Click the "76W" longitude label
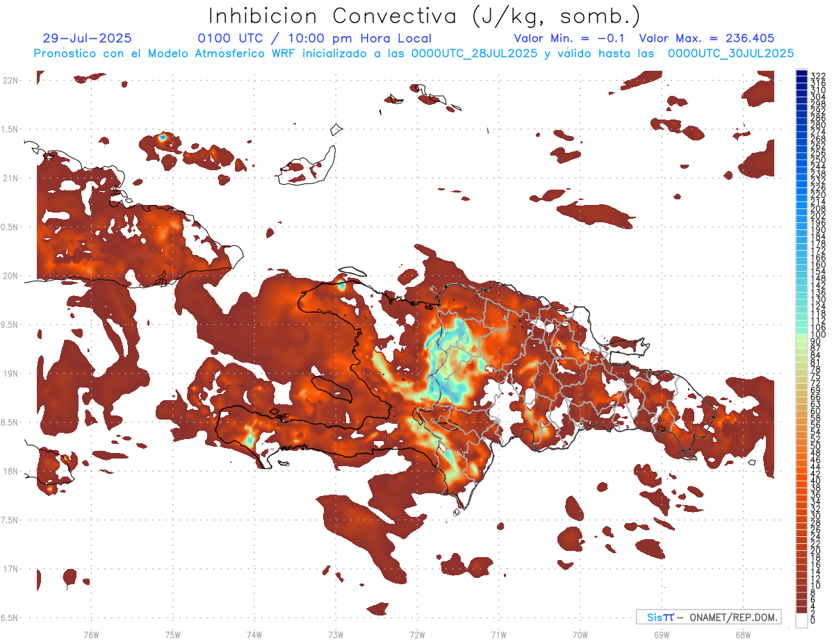Screen dimensions: 834x644 (x=91, y=634)
